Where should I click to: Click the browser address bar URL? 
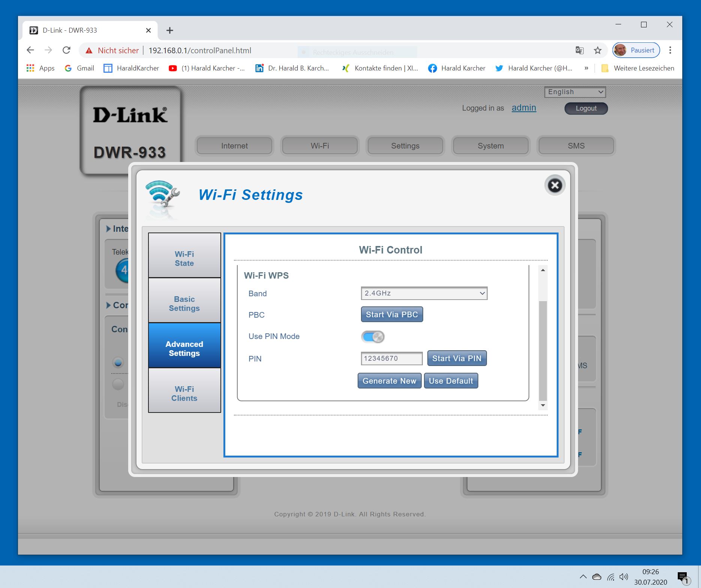[x=200, y=51]
